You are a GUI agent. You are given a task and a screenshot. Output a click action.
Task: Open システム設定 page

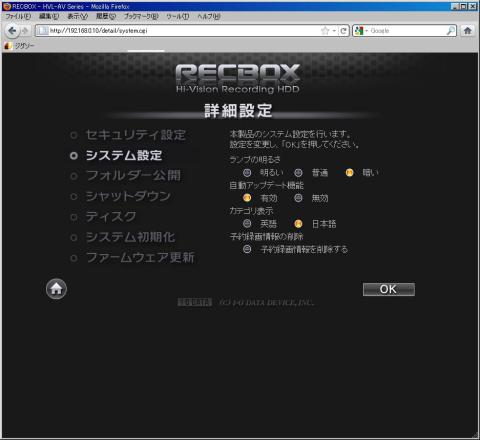coord(124,155)
